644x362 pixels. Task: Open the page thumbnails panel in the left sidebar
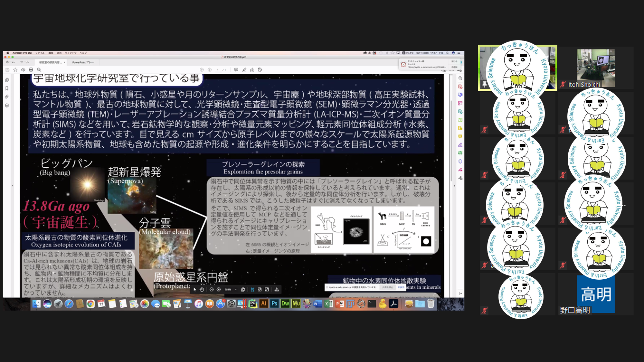click(7, 80)
